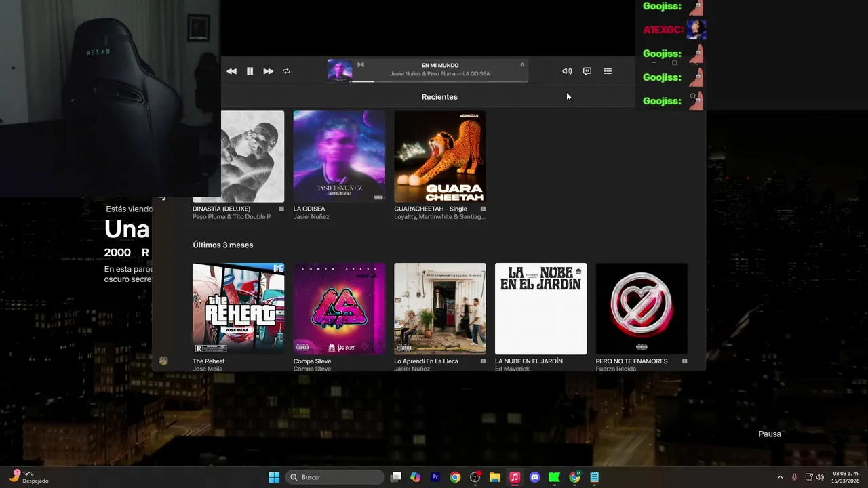Screen dimensions: 868x488
Task: Click The Reheat title text
Action: (209, 361)
